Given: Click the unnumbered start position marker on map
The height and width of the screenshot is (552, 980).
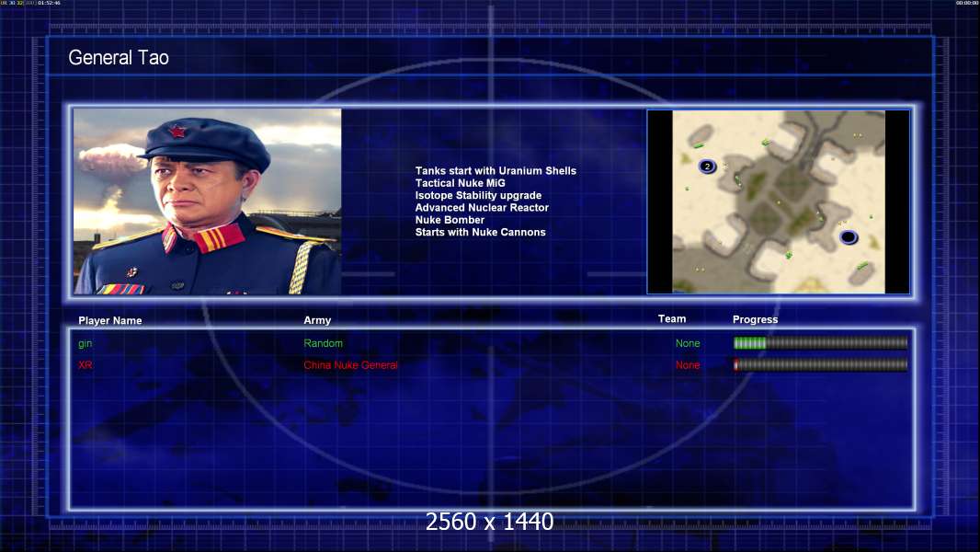Looking at the screenshot, I should pyautogui.click(x=849, y=237).
